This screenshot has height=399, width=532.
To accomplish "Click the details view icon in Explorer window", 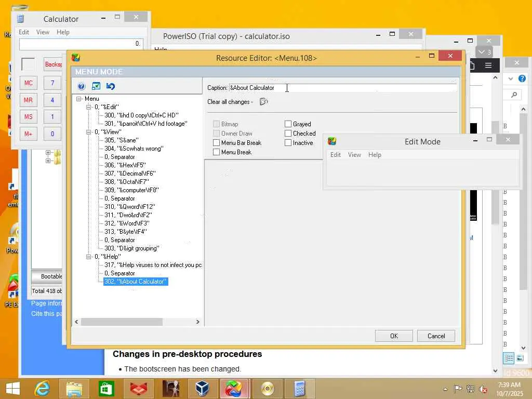I will click(509, 358).
